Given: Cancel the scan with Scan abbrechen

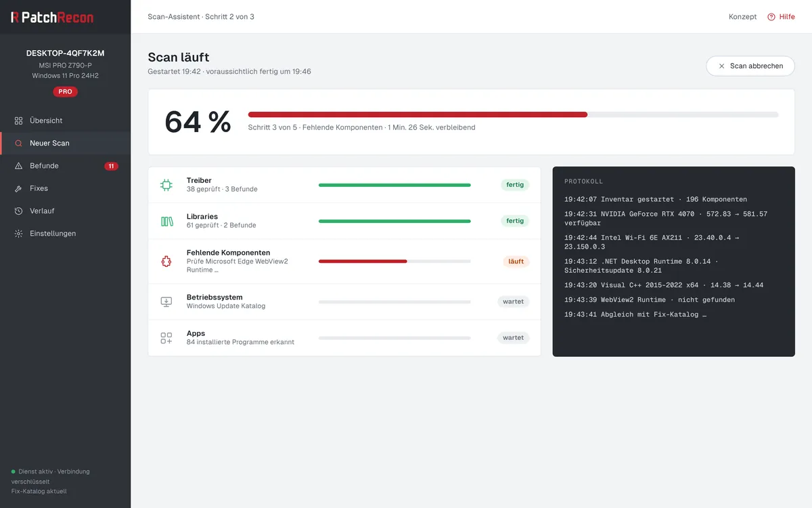Looking at the screenshot, I should click(750, 66).
